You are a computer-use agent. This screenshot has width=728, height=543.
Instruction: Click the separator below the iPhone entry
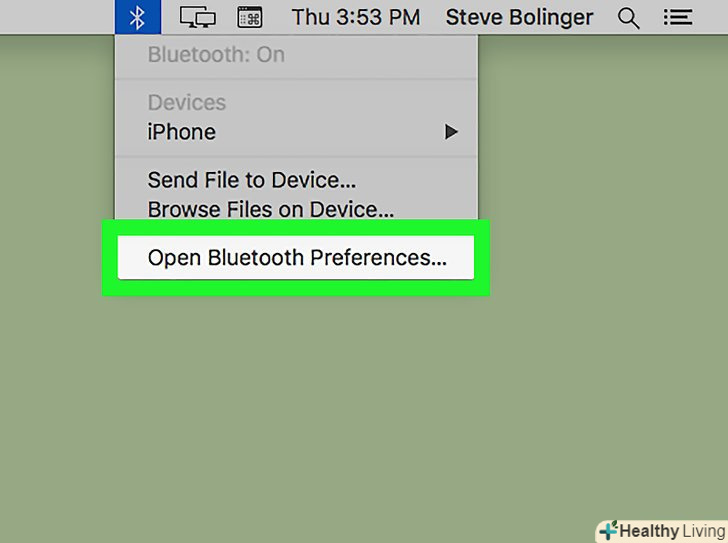[x=296, y=155]
